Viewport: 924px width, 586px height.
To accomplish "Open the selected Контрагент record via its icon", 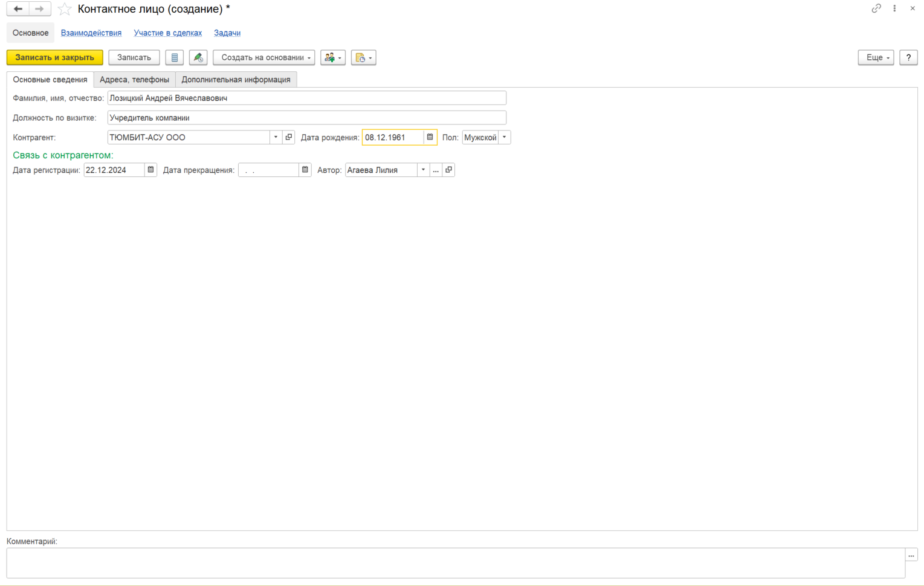I will 289,137.
